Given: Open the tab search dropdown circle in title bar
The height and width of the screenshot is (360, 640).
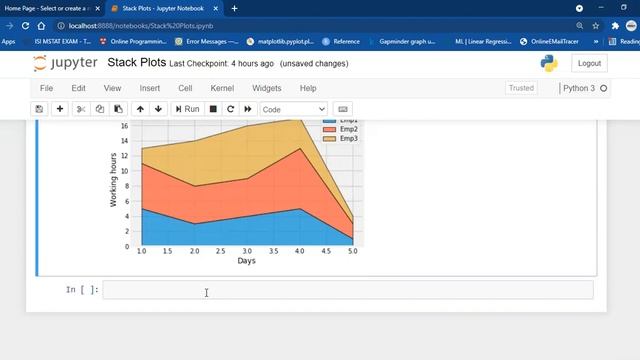Looking at the screenshot, I should [579, 8].
